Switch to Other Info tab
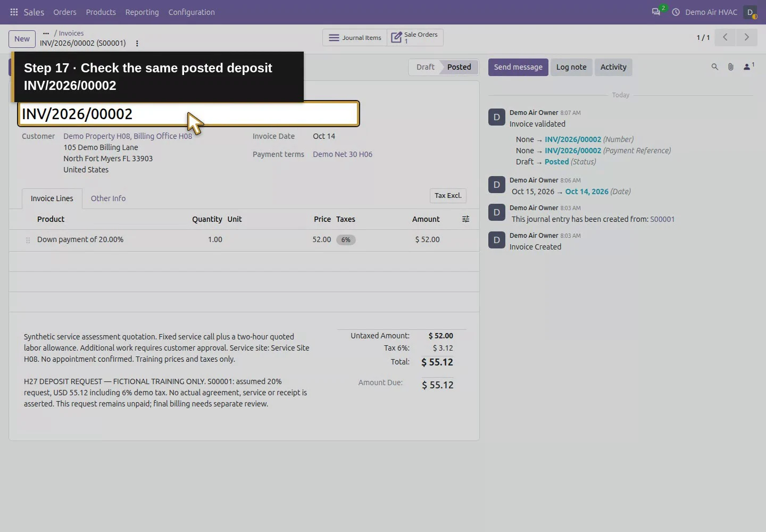Viewport: 766px width, 532px height. pos(108,198)
